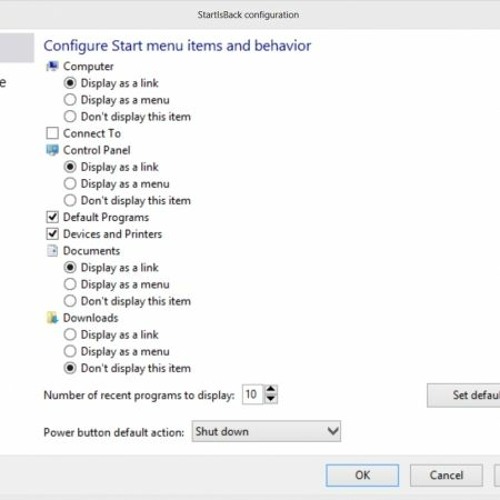The width and height of the screenshot is (500, 500).
Task: Click the selected left sidebar tab
Action: (x=17, y=47)
